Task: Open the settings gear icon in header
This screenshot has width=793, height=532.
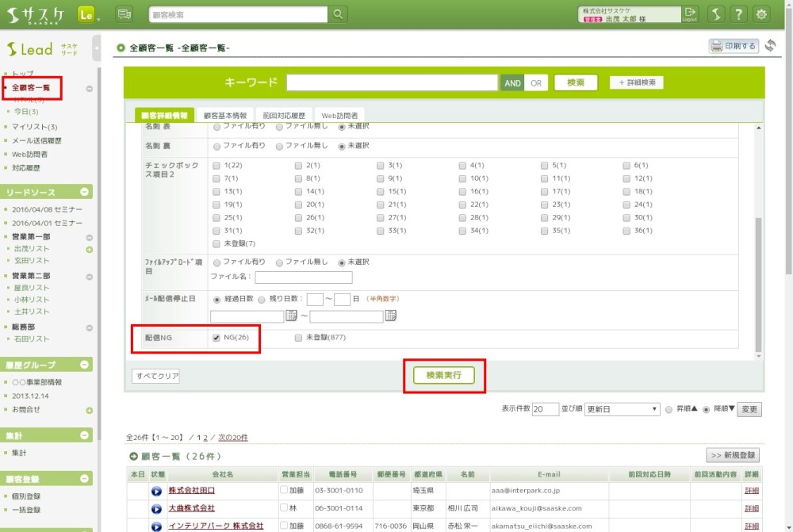Action: coord(761,14)
